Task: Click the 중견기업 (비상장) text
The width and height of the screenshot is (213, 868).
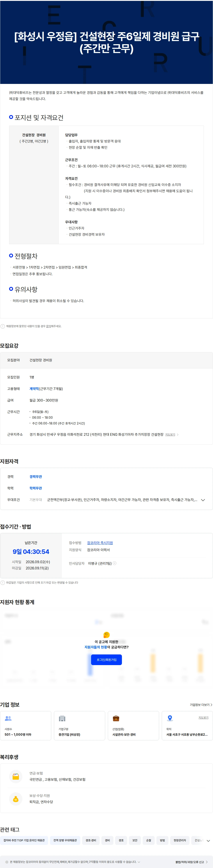Action: [69, 735]
